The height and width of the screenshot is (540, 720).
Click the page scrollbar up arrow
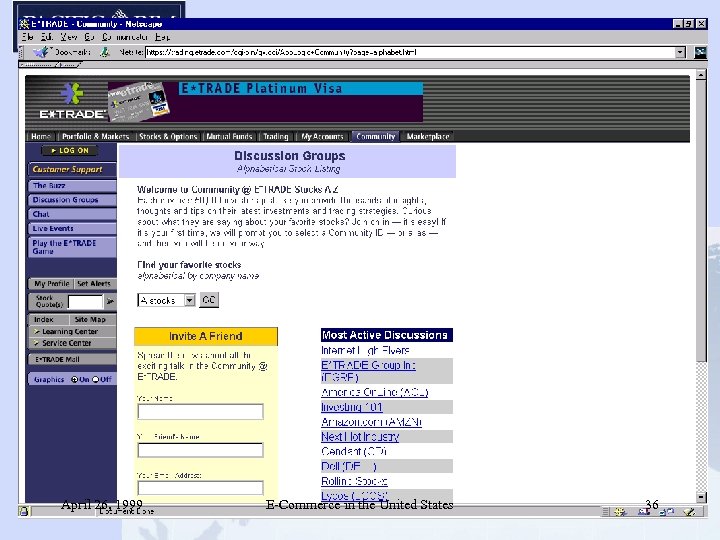701,75
